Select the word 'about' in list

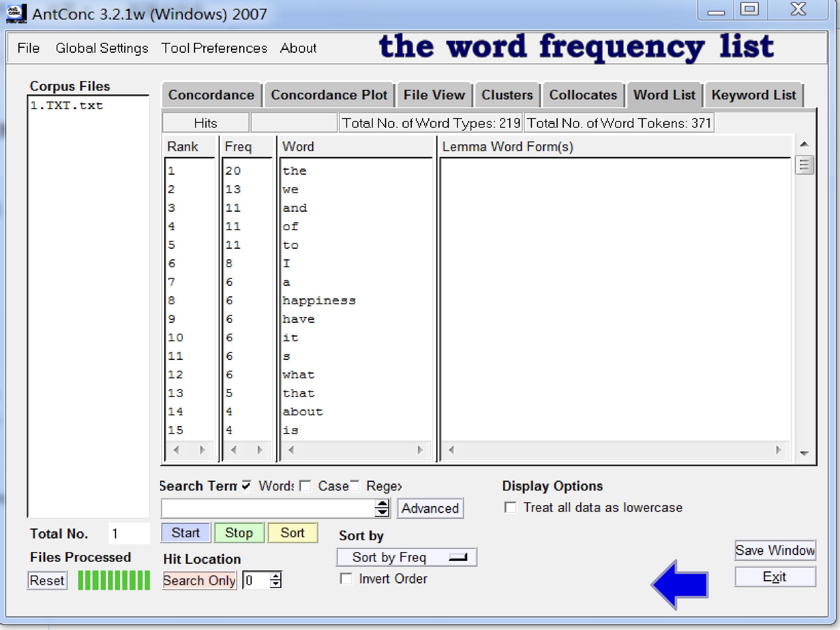(303, 412)
